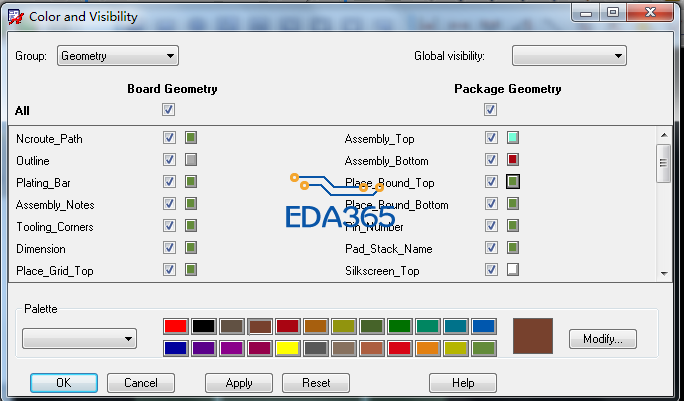Click the Cancel button
This screenshot has width=684, height=401.
click(x=141, y=383)
